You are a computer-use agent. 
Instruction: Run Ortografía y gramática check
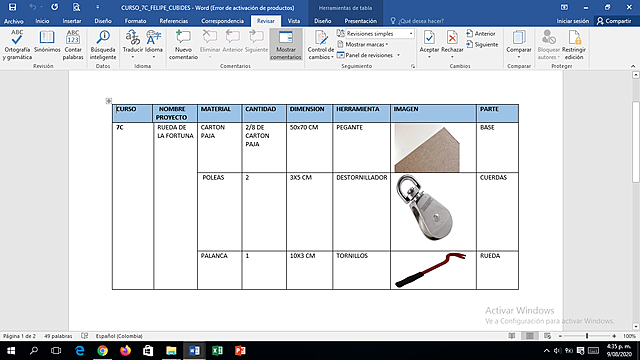tap(17, 45)
